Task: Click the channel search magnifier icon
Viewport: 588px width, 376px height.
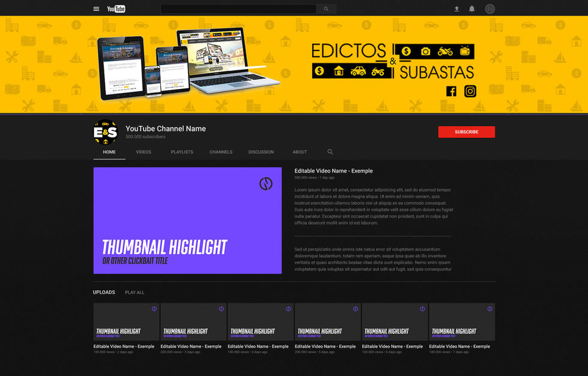Action: tap(330, 152)
